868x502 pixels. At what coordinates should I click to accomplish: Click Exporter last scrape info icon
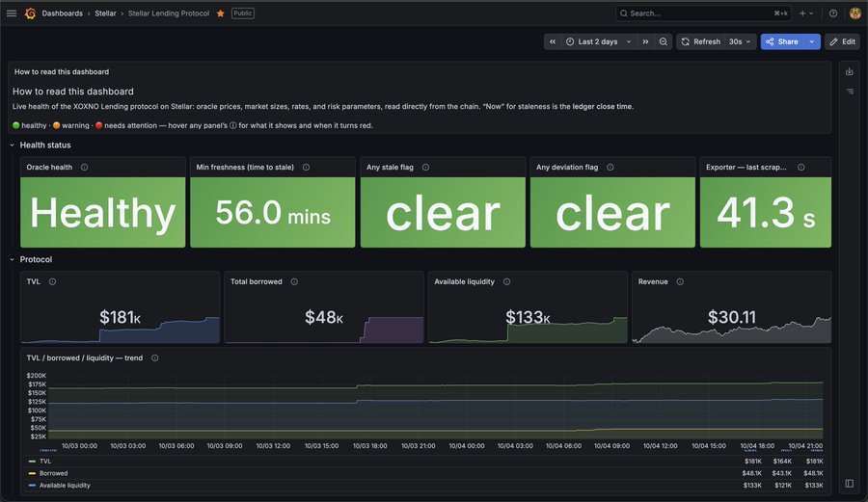click(x=801, y=167)
